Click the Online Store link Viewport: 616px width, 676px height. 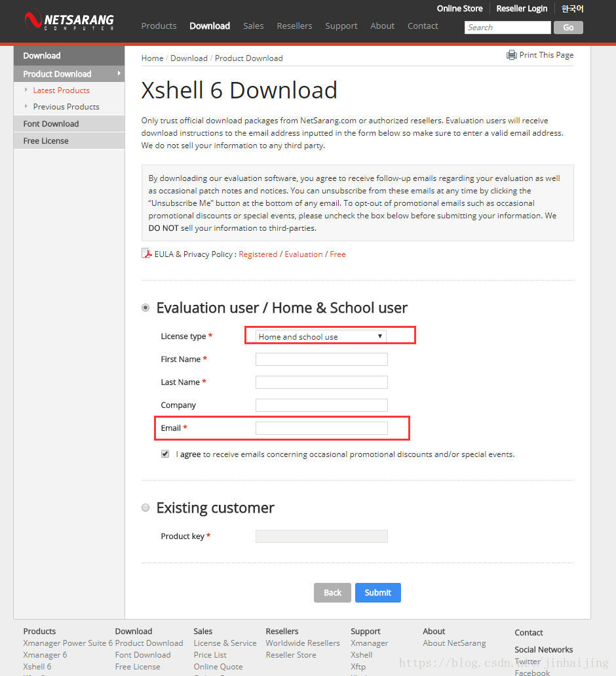pyautogui.click(x=459, y=9)
